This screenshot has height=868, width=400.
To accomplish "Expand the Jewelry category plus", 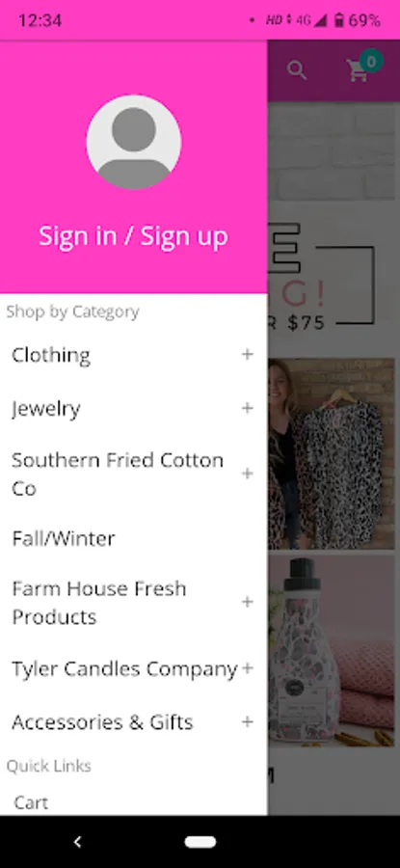I will pyautogui.click(x=248, y=409).
